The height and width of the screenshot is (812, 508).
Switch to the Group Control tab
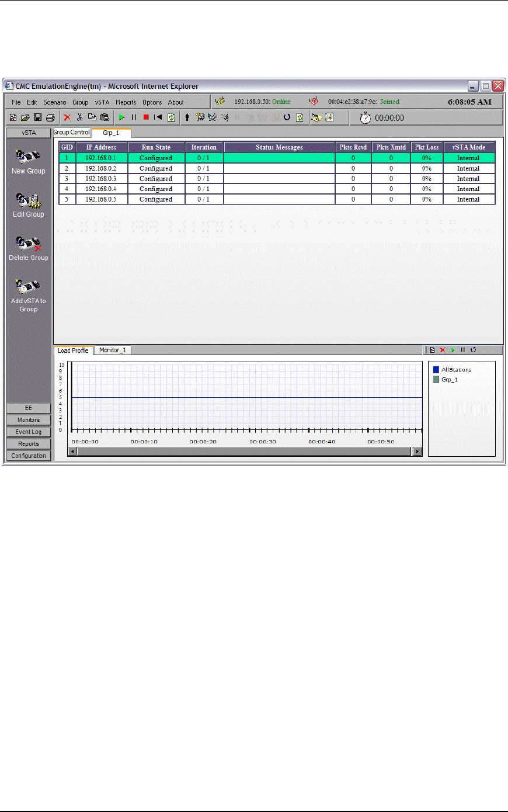tap(72, 133)
